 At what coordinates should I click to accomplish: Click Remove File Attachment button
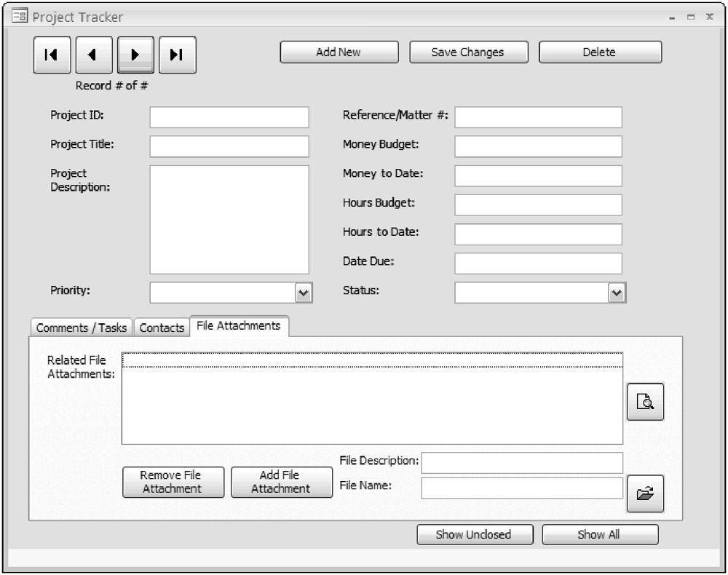tap(172, 482)
